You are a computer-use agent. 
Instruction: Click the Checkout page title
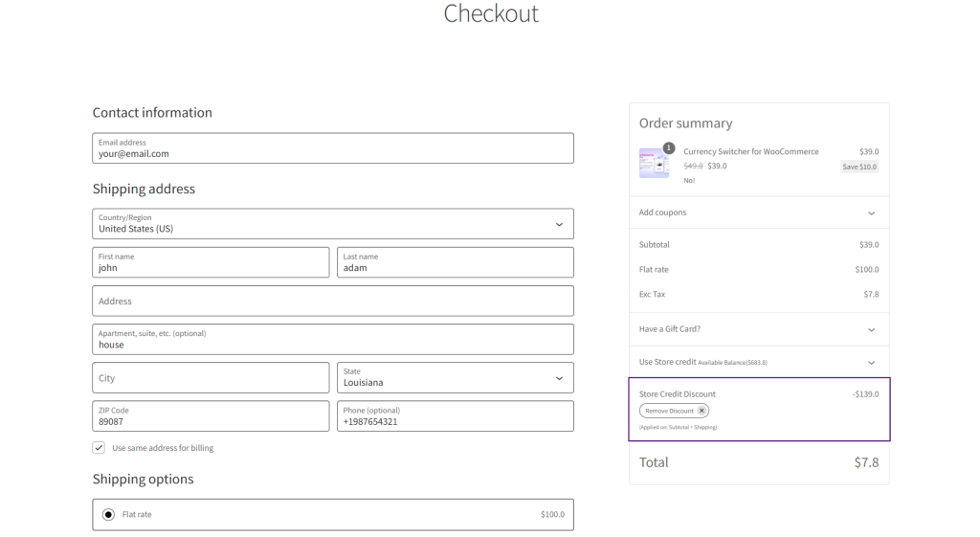491,13
